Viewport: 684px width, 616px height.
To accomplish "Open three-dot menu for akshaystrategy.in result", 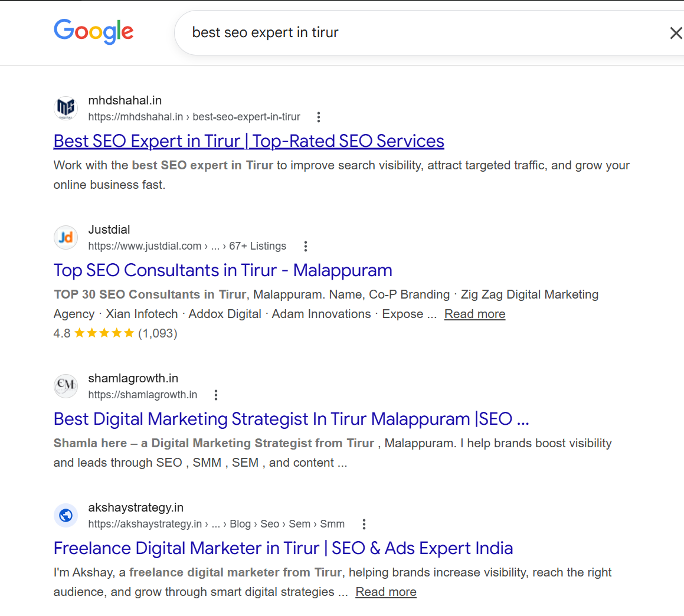I will (364, 524).
